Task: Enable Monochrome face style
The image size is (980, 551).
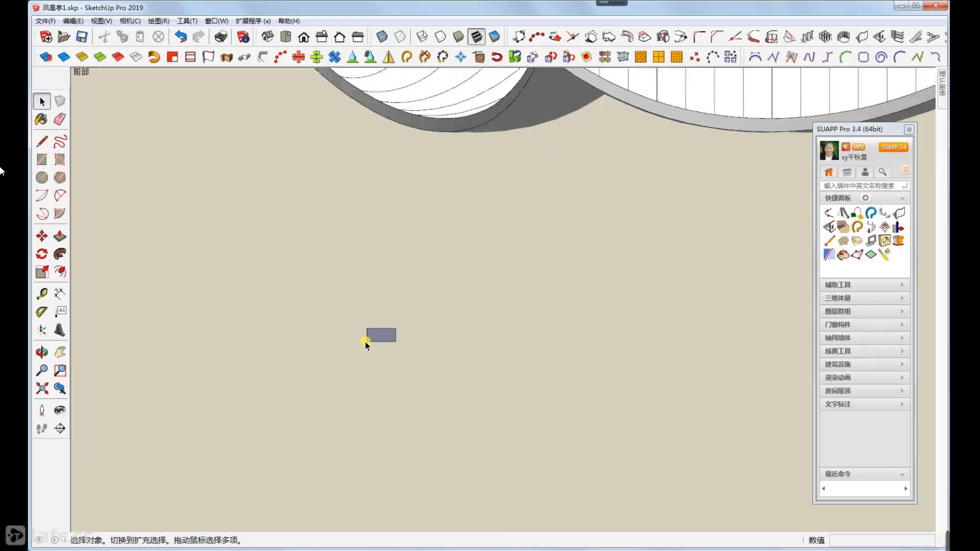Action: click(x=495, y=37)
